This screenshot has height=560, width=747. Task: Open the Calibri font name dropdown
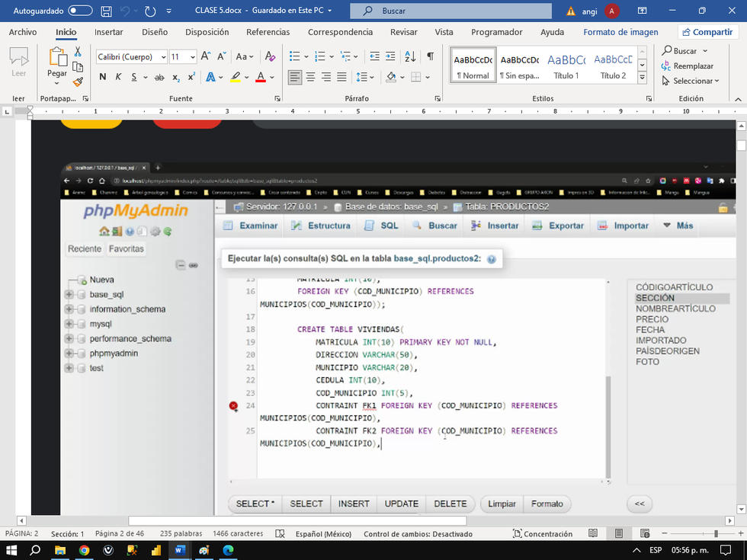coord(163,57)
